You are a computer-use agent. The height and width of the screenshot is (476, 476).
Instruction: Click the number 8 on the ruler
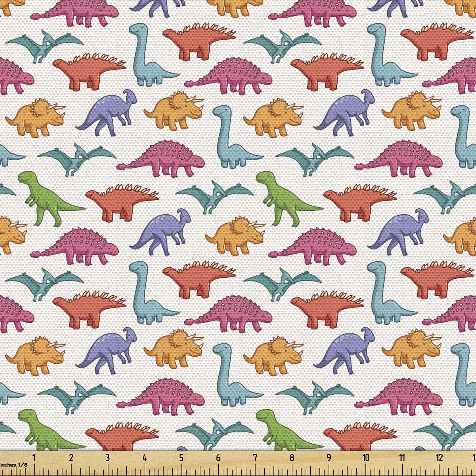tap(292, 458)
